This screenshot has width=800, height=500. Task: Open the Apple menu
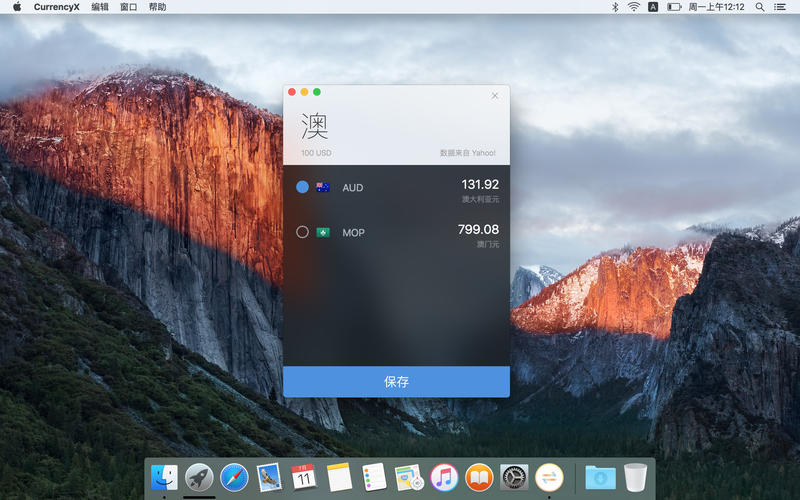pyautogui.click(x=17, y=7)
